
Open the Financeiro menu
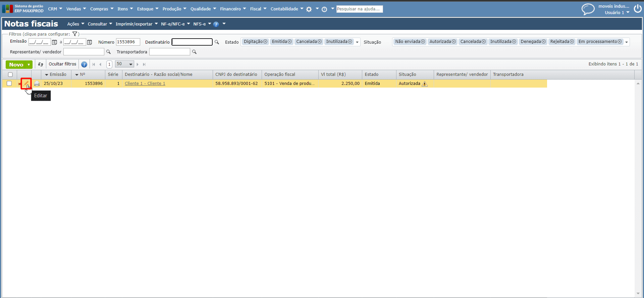[x=233, y=9]
